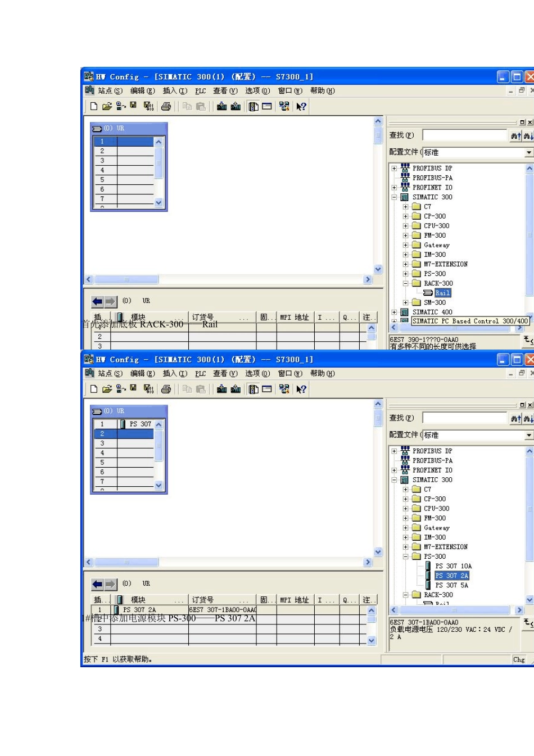Image resolution: width=534 pixels, height=756 pixels.
Task: Toggle hardware catalog icon in lower window toolbar
Action: pos(254,389)
